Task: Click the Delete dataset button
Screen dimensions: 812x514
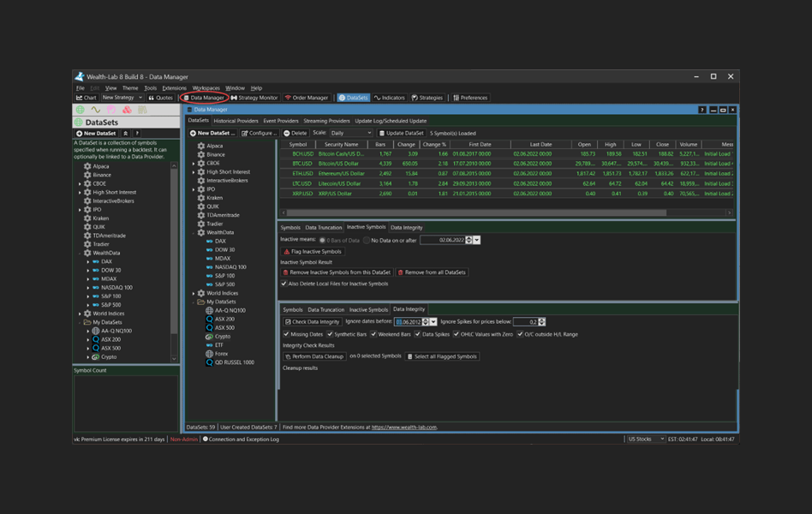Action: click(296, 133)
